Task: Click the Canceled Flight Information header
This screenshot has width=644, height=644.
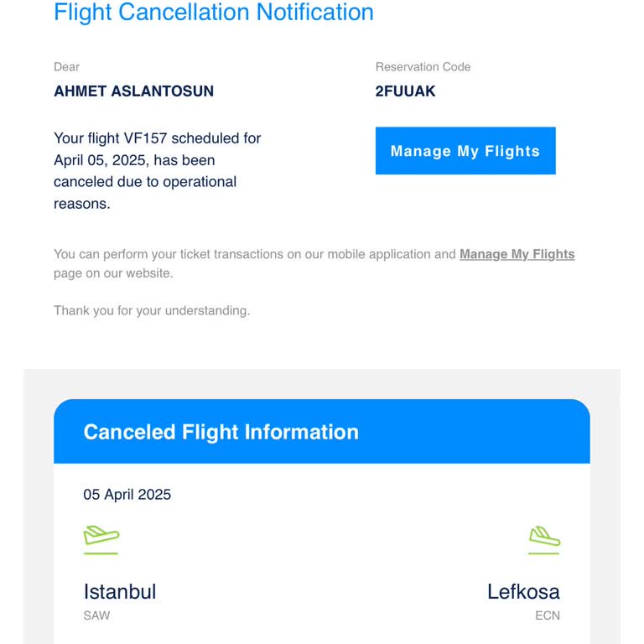Action: tap(221, 432)
